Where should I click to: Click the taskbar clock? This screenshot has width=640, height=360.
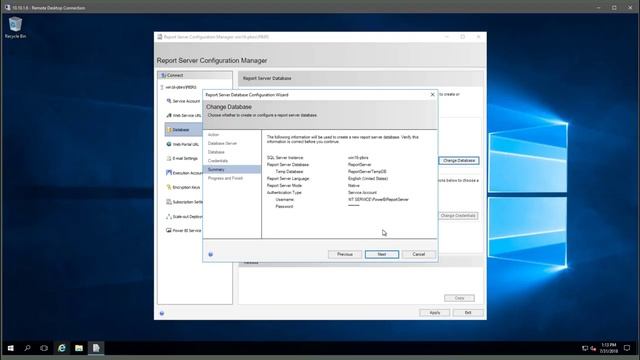608,348
